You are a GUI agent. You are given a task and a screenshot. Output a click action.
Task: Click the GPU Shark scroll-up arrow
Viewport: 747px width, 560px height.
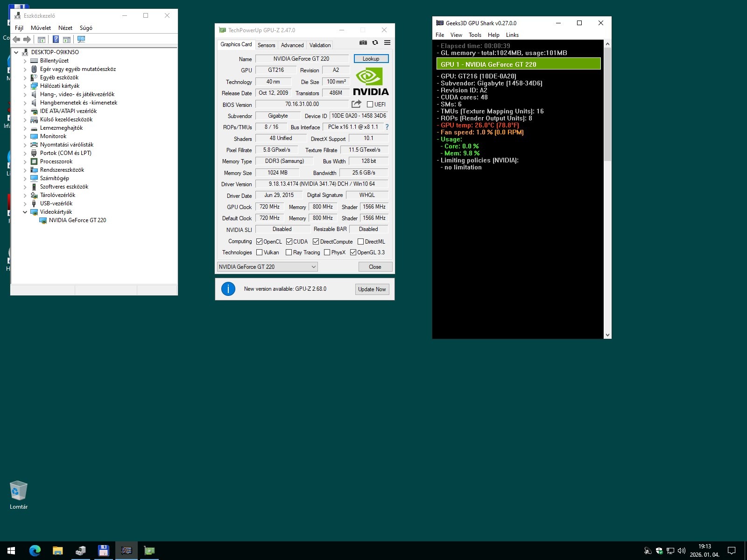(x=607, y=44)
